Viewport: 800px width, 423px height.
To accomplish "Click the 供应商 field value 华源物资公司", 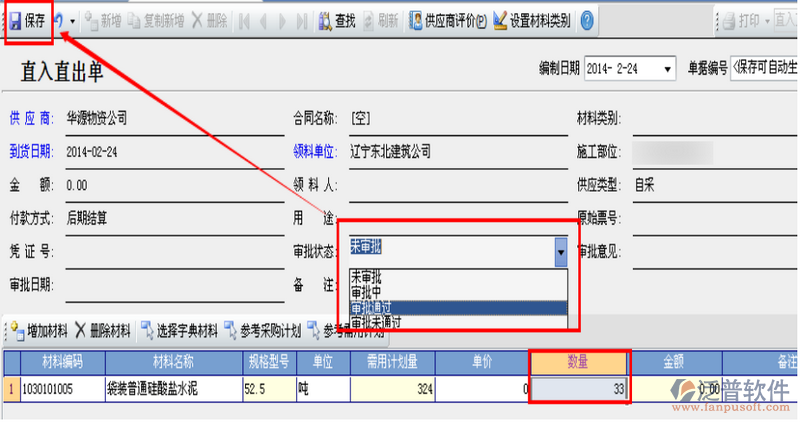I will coord(97,118).
